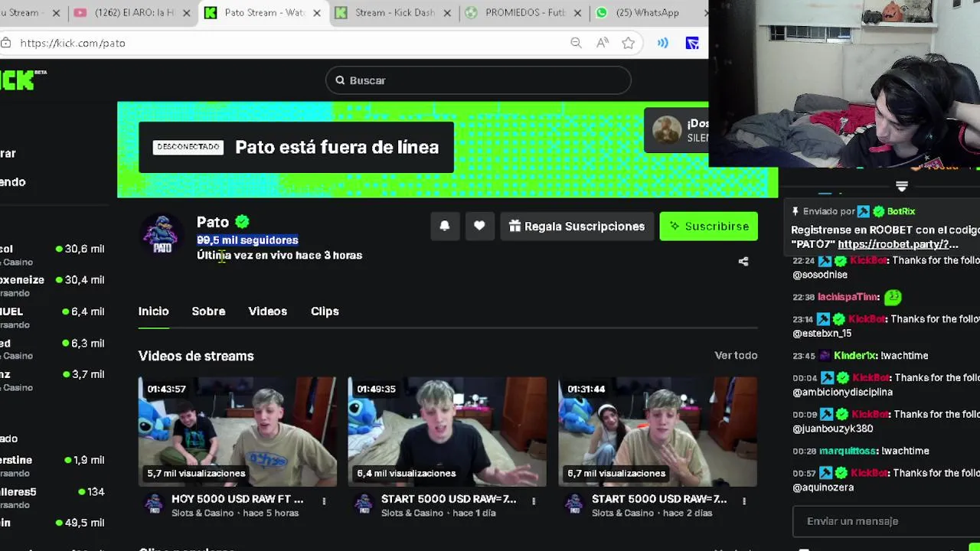Open options menu for one-day-old START 5000 video

[534, 501]
